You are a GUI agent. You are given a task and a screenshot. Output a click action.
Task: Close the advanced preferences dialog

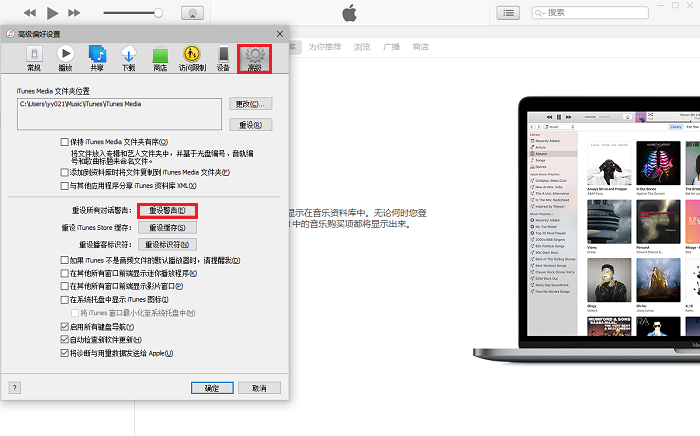280,34
